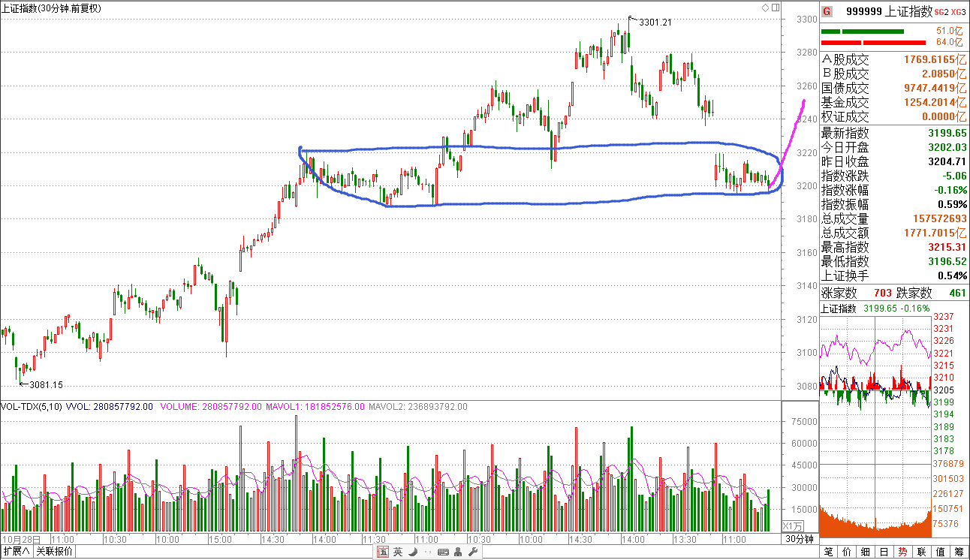Click the moon icon in the IME bar
The width and height of the screenshot is (970, 560).
click(411, 552)
